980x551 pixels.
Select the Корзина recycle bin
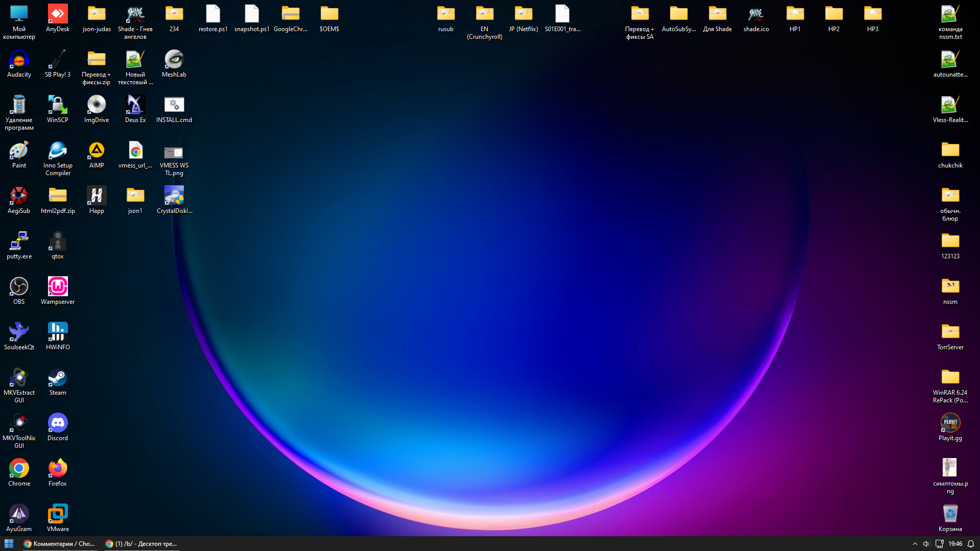(x=950, y=514)
